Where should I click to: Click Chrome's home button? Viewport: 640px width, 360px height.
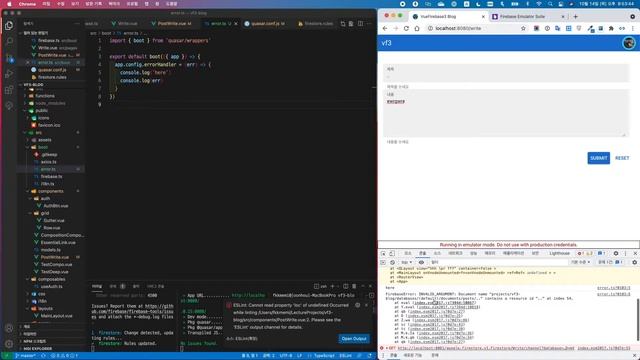coord(417,29)
